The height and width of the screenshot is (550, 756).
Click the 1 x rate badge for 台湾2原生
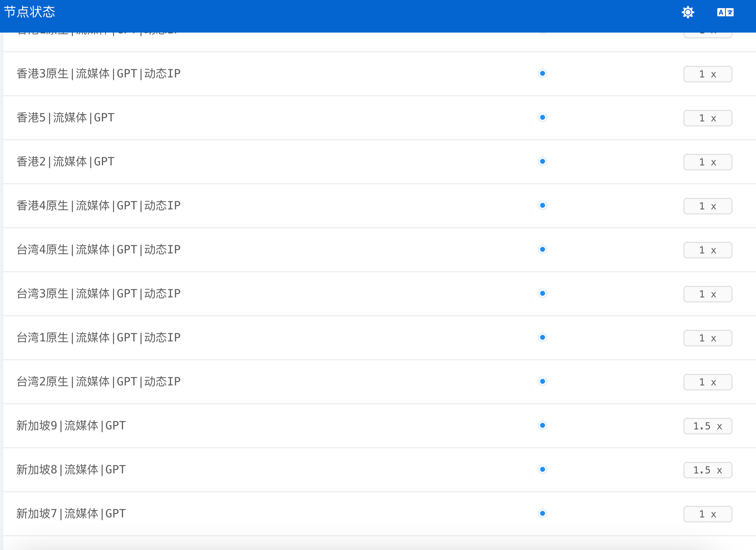[x=708, y=382]
